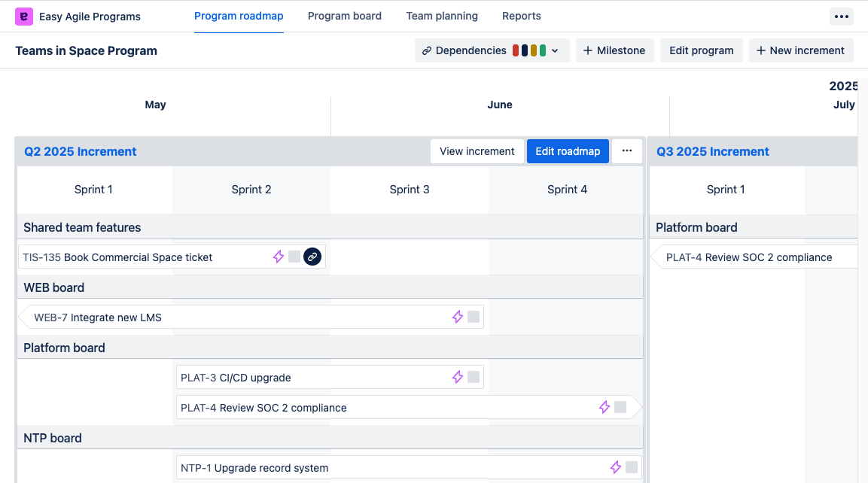Viewport: 868px width, 483px height.
Task: Open the Dependencies filter dropdown
Action: [555, 50]
